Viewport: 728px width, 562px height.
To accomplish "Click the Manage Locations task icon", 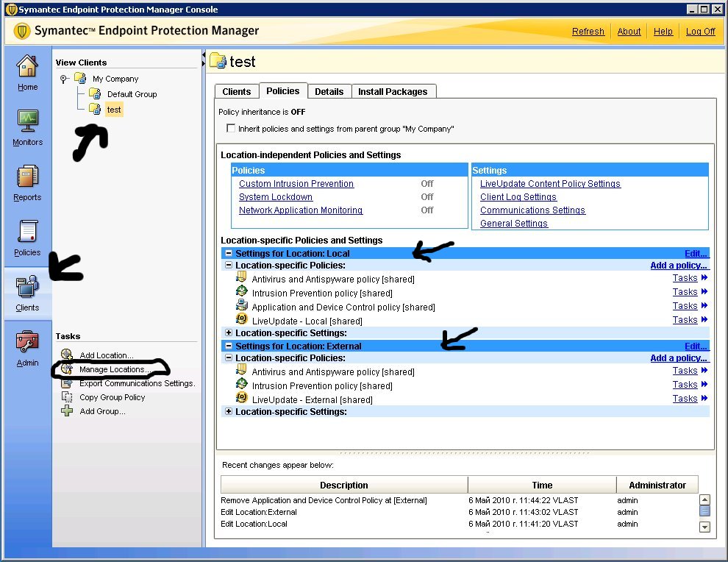I will [x=67, y=369].
